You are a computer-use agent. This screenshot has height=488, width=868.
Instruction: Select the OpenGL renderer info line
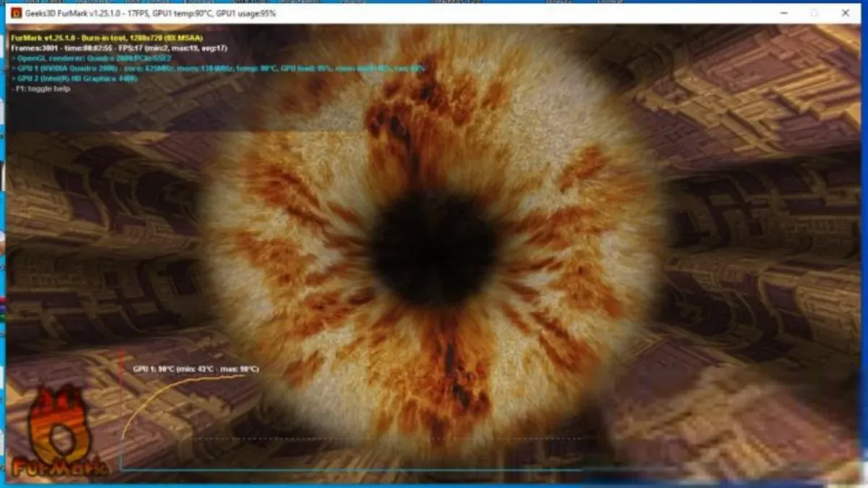point(90,58)
